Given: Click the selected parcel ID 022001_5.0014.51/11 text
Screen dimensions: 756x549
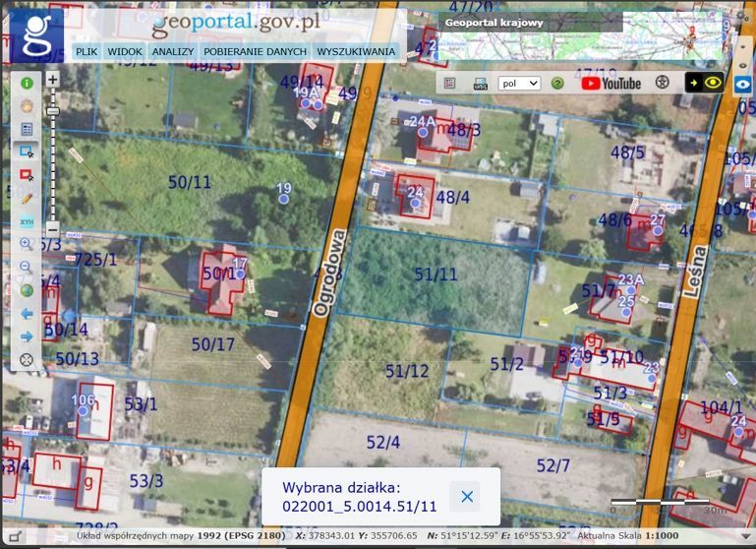Looking at the screenshot, I should (359, 507).
